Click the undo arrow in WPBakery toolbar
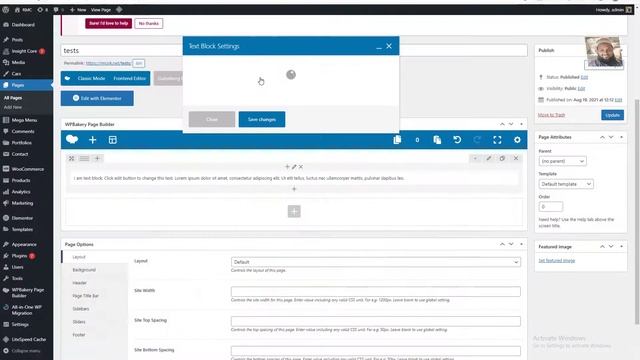Image resolution: width=640 pixels, height=360 pixels. pyautogui.click(x=457, y=140)
